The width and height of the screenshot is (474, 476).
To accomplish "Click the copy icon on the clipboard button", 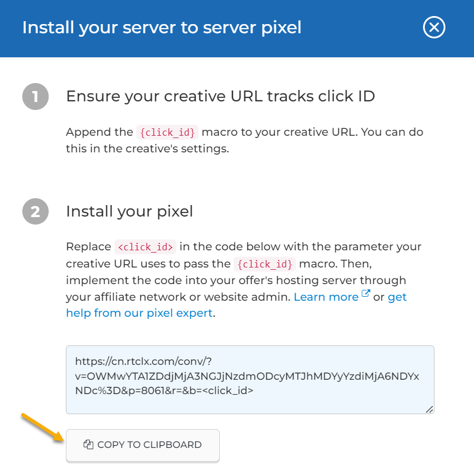I will (88, 444).
